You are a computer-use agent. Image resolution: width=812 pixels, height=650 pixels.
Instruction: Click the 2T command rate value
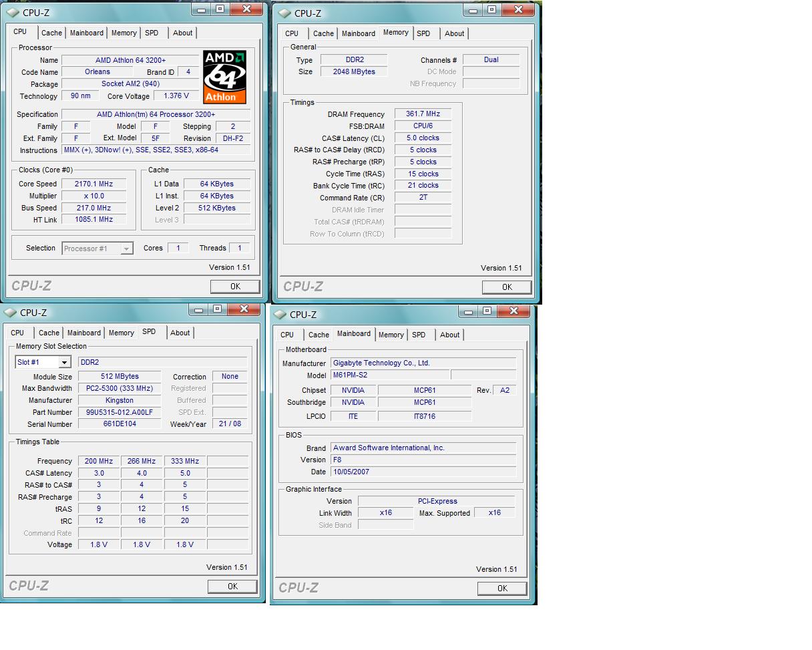click(x=423, y=197)
